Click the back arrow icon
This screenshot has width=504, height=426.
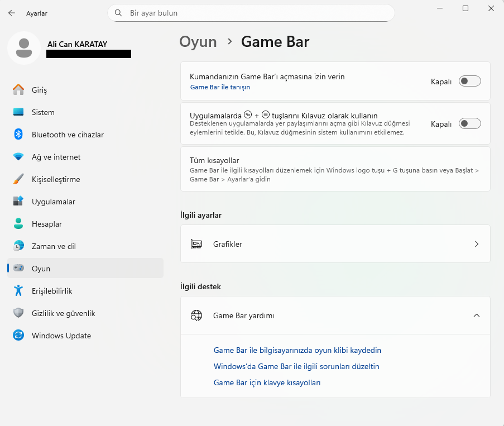12,13
